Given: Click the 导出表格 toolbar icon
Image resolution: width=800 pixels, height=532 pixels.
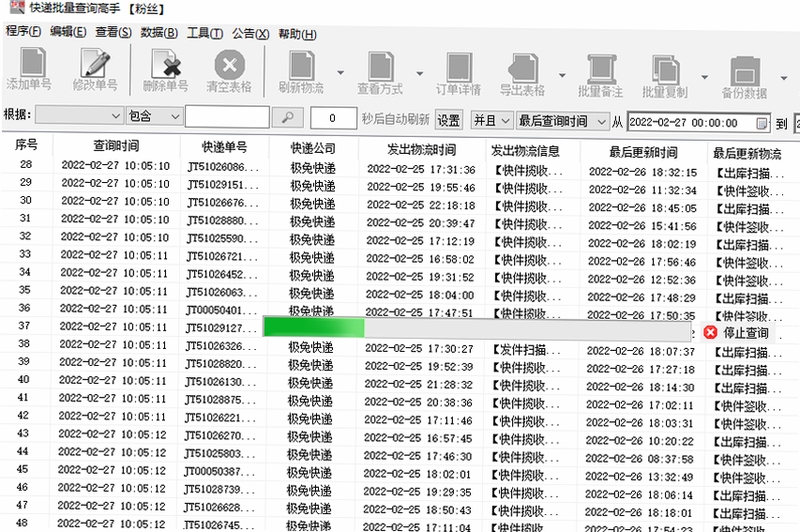Looking at the screenshot, I should point(523,68).
